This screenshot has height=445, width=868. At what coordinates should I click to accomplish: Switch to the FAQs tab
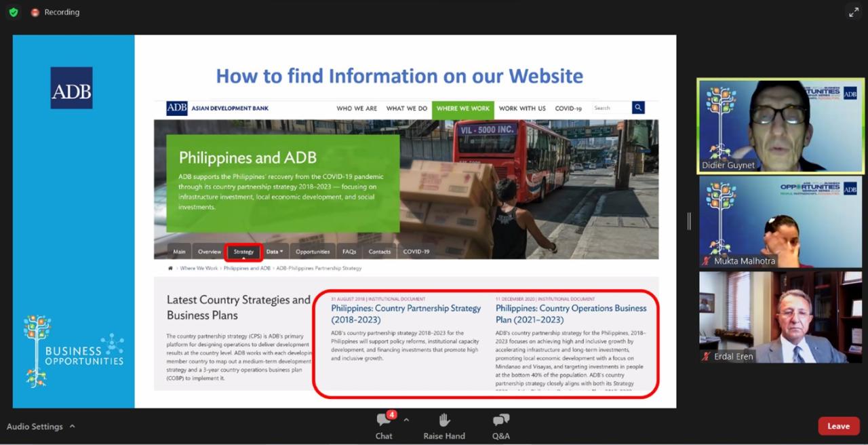[349, 252]
